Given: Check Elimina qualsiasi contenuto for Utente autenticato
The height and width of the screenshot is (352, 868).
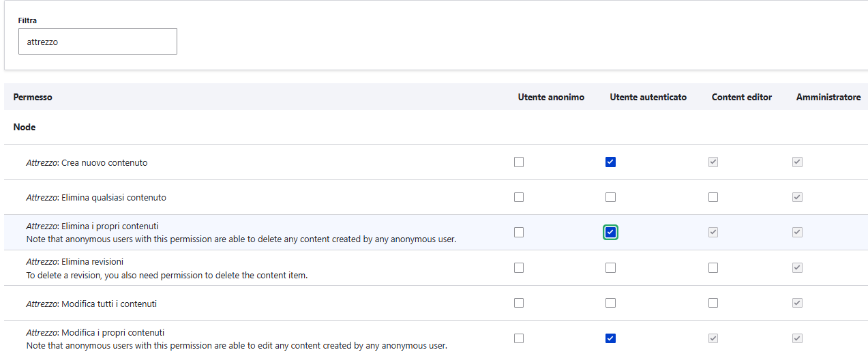Looking at the screenshot, I should point(610,197).
